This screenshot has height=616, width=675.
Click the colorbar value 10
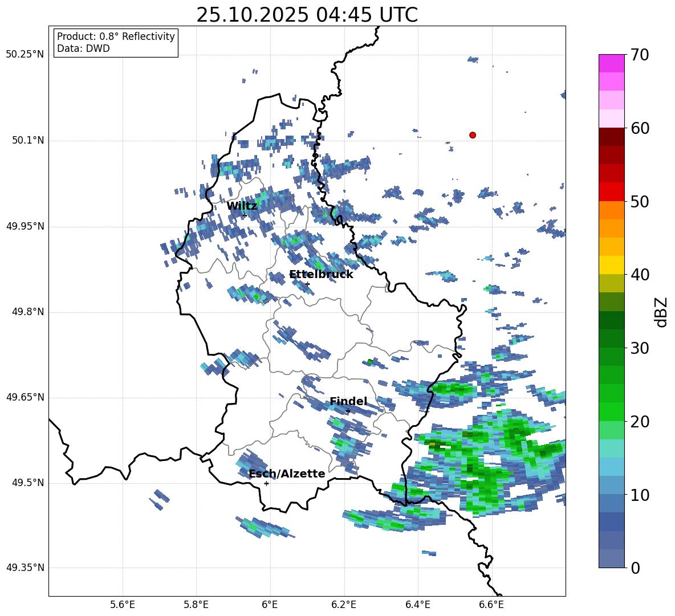click(640, 495)
